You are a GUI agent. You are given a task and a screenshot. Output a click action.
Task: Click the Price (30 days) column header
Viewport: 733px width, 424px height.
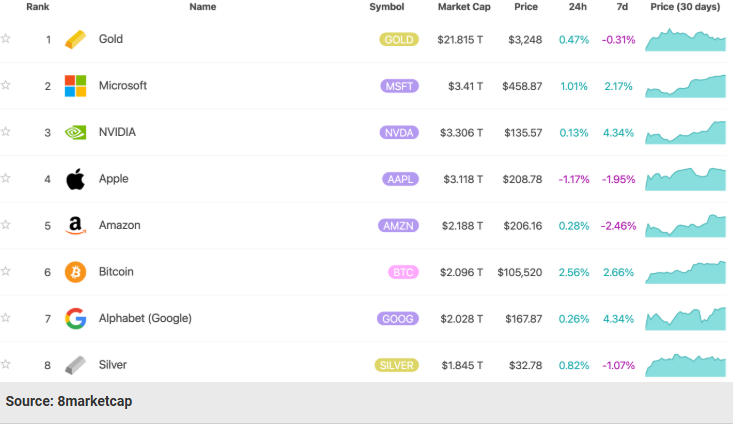point(685,7)
